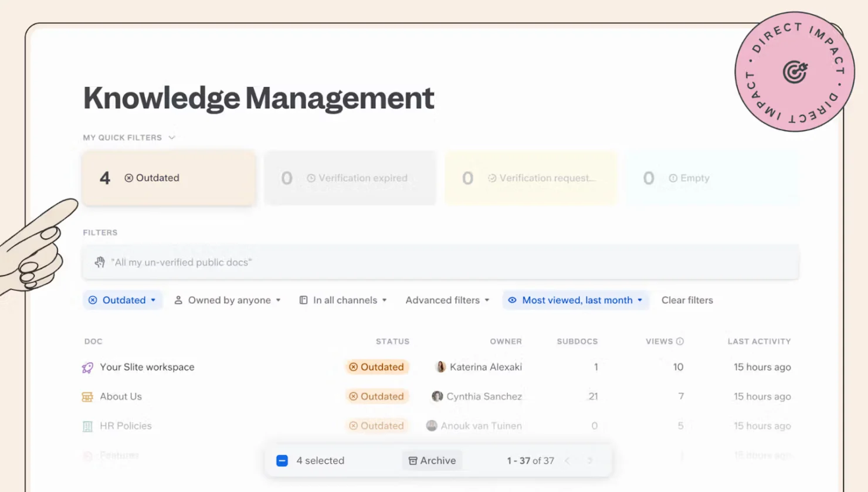Click the natural-language filters search field
Screen dimensions: 868x492
tap(441, 262)
